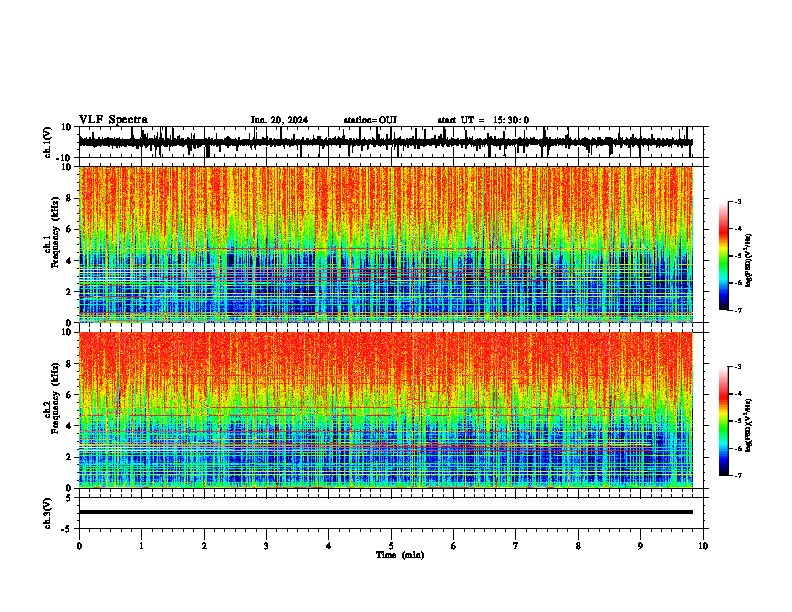This screenshot has width=792, height=612.
Task: Click the "5" minute tick on time axis
Action: tap(391, 546)
